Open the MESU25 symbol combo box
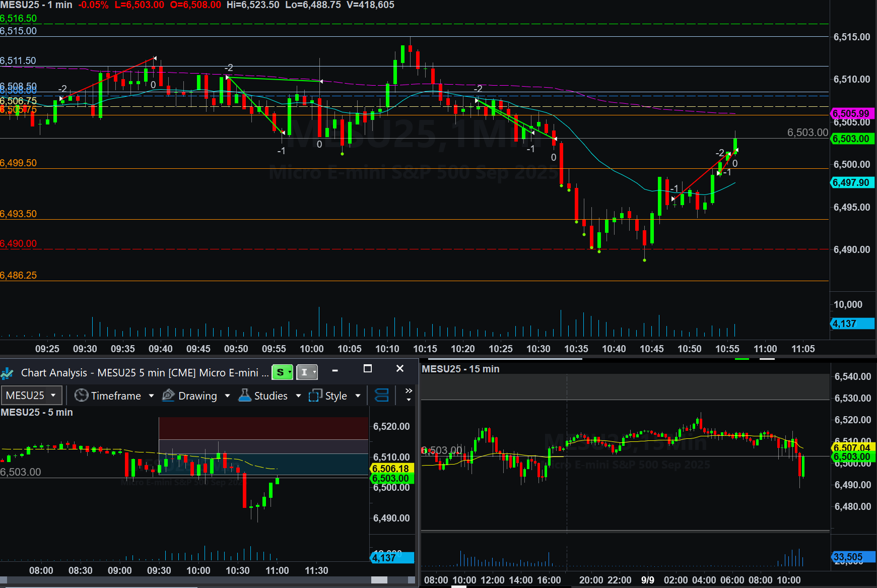 (x=31, y=396)
